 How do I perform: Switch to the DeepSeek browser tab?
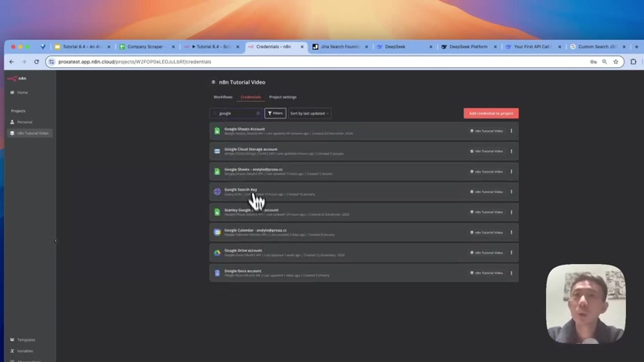point(404,47)
